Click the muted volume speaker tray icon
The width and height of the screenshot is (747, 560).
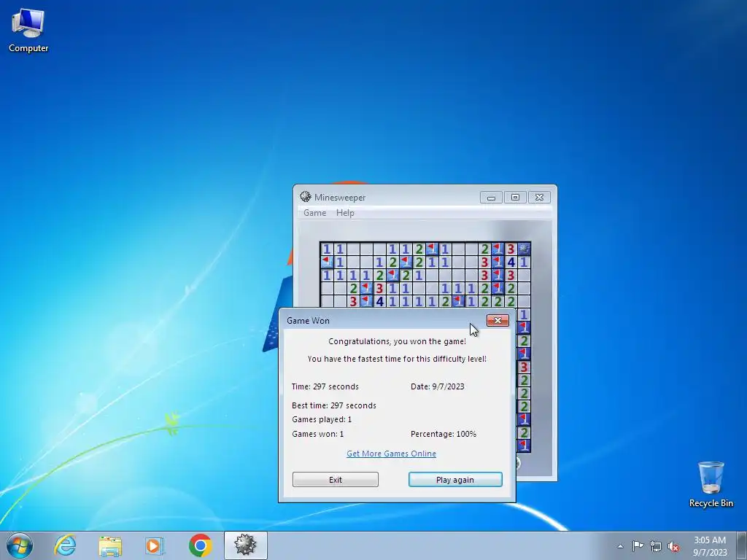tap(673, 546)
